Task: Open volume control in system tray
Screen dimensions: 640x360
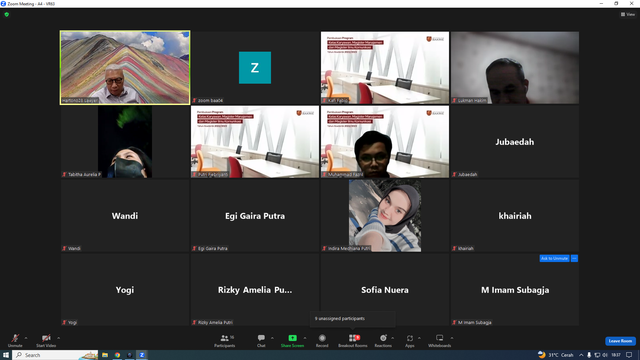Action: pyautogui.click(x=605, y=355)
